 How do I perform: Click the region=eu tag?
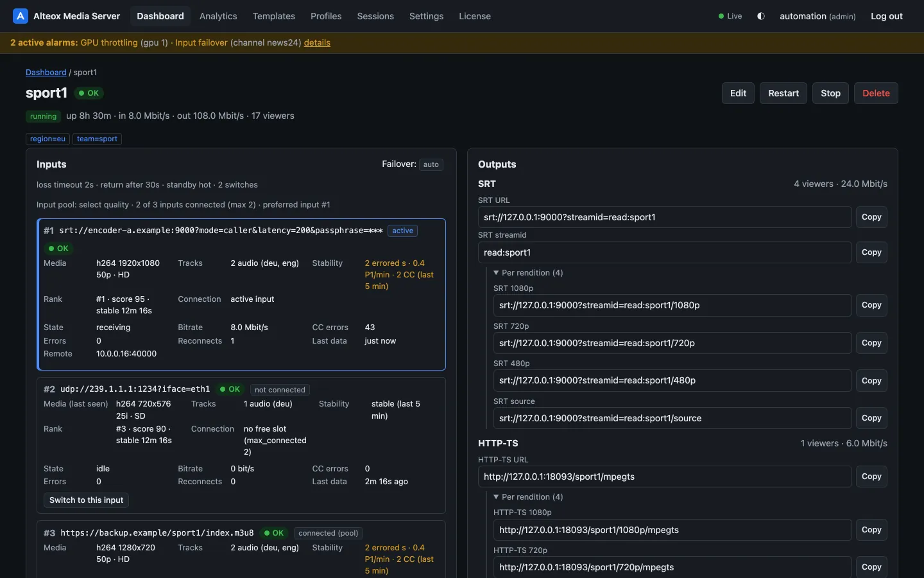pos(47,139)
